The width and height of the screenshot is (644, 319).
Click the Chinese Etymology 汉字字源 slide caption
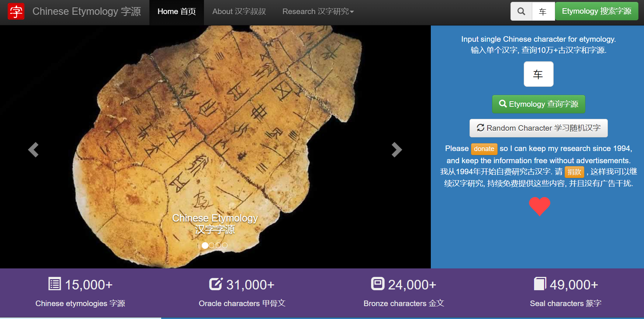215,224
